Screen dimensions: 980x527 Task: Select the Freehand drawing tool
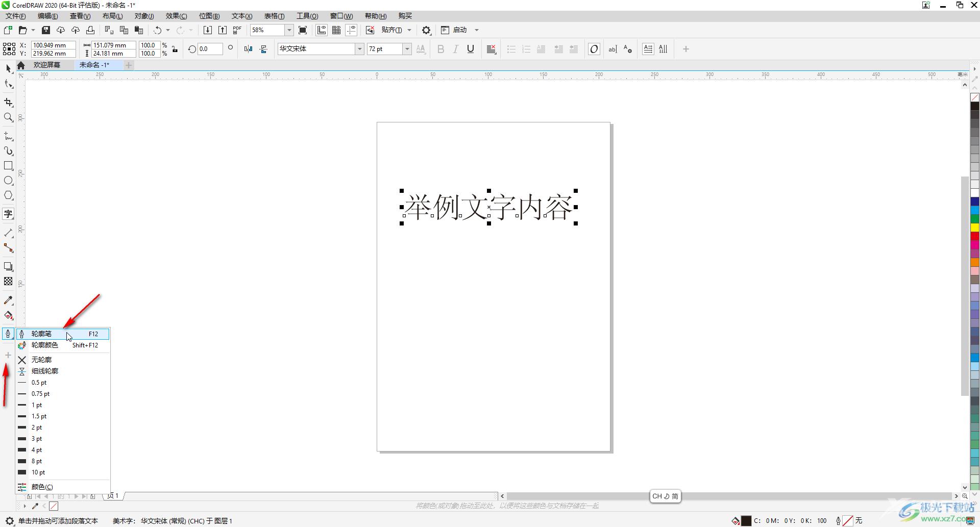click(x=8, y=136)
